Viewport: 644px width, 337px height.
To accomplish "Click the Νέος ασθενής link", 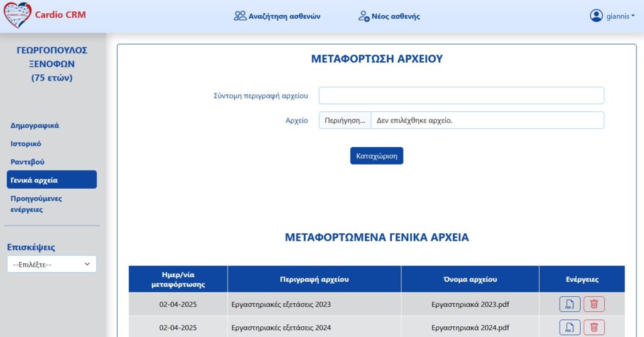I will [397, 16].
